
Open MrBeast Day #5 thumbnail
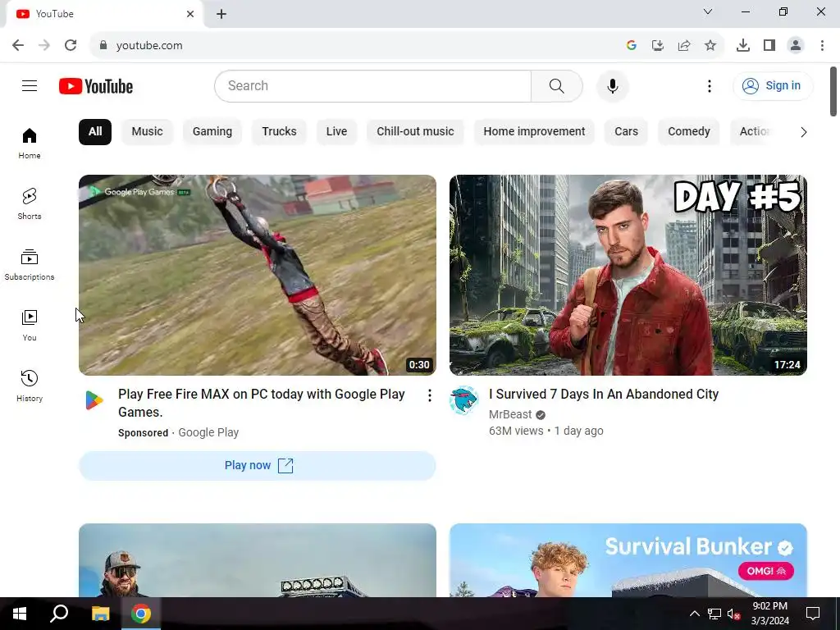tap(628, 275)
